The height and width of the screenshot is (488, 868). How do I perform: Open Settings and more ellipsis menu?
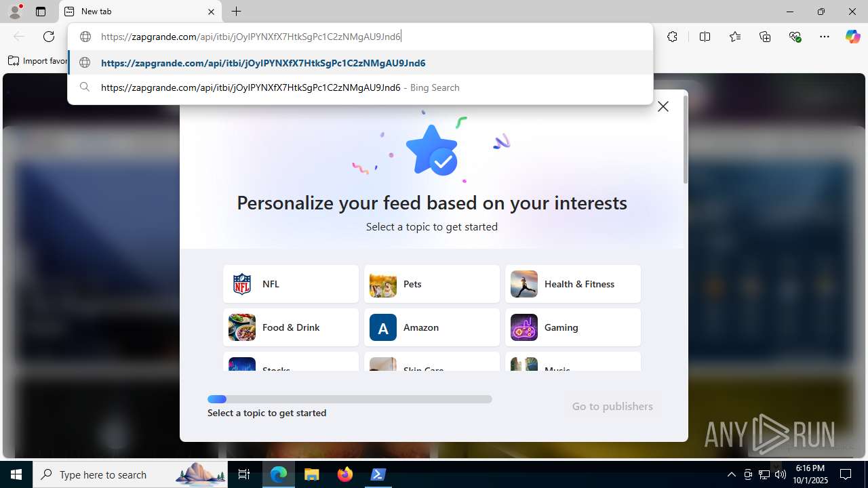(x=825, y=37)
